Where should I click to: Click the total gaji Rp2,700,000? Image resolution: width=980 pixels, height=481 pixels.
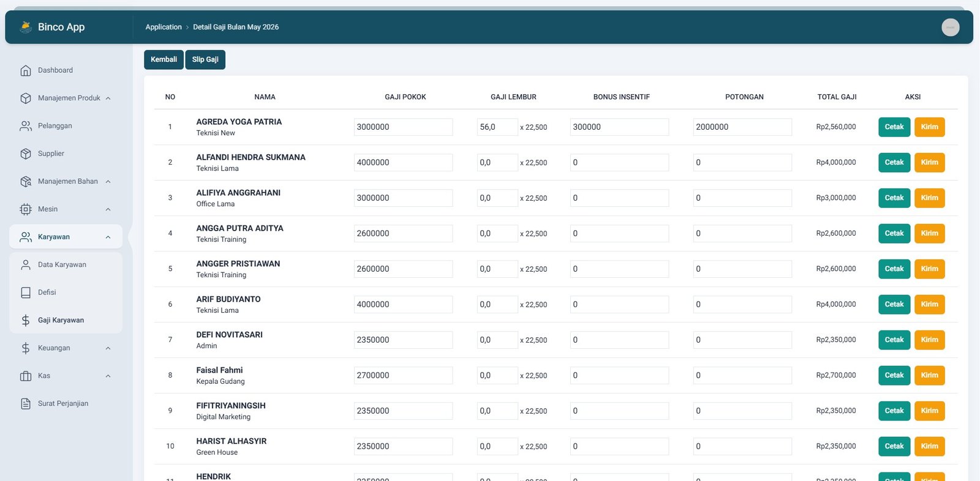tap(836, 375)
